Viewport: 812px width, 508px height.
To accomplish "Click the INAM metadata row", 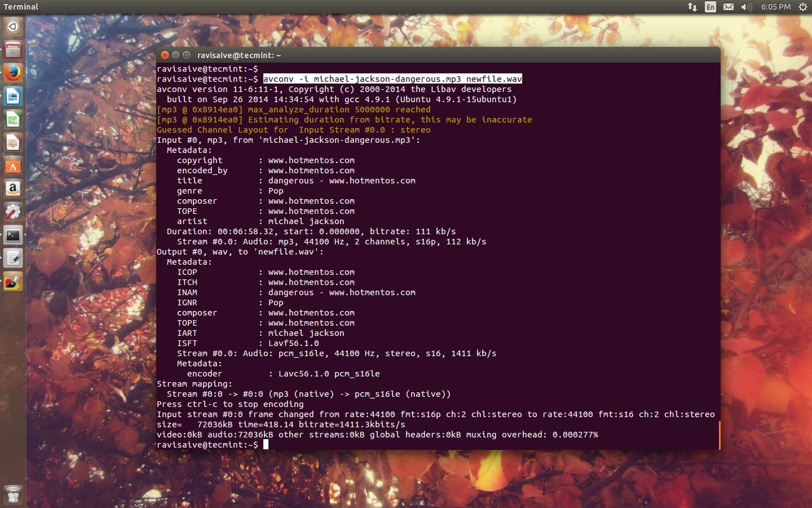I will pyautogui.click(x=296, y=292).
